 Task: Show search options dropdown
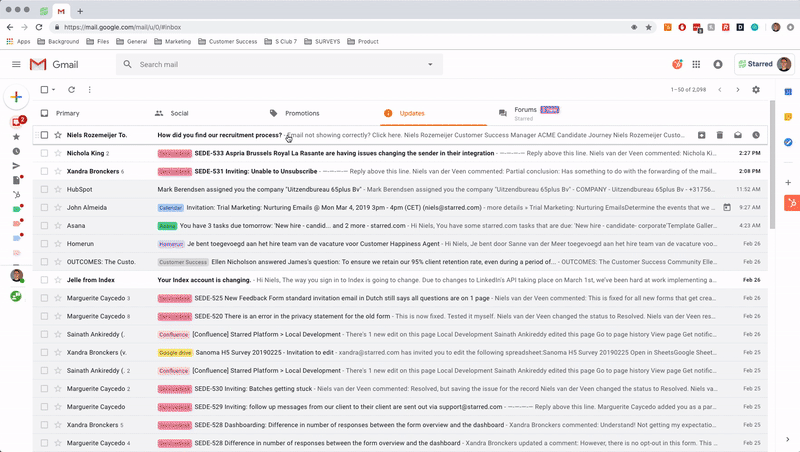pos(430,64)
